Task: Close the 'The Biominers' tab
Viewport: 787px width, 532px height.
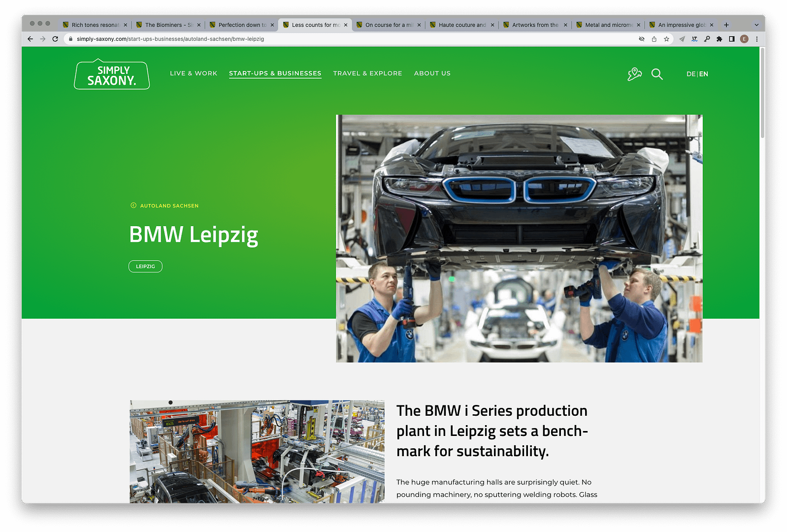Action: [x=198, y=25]
